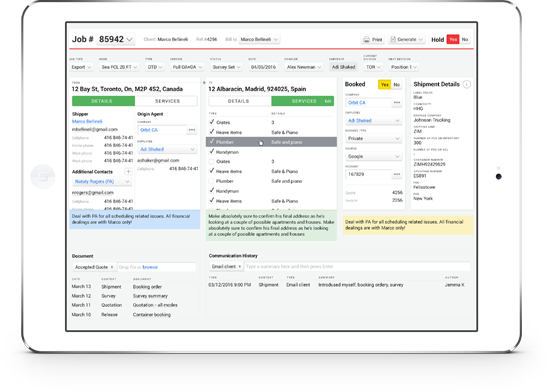Image resolution: width=547 pixels, height=391 pixels.
Task: Set Hold to Yes
Action: point(453,39)
